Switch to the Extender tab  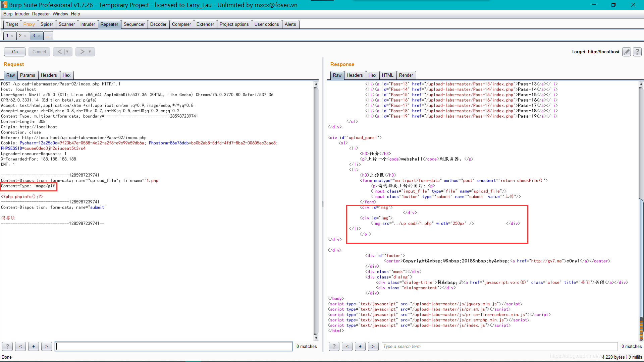coord(205,24)
